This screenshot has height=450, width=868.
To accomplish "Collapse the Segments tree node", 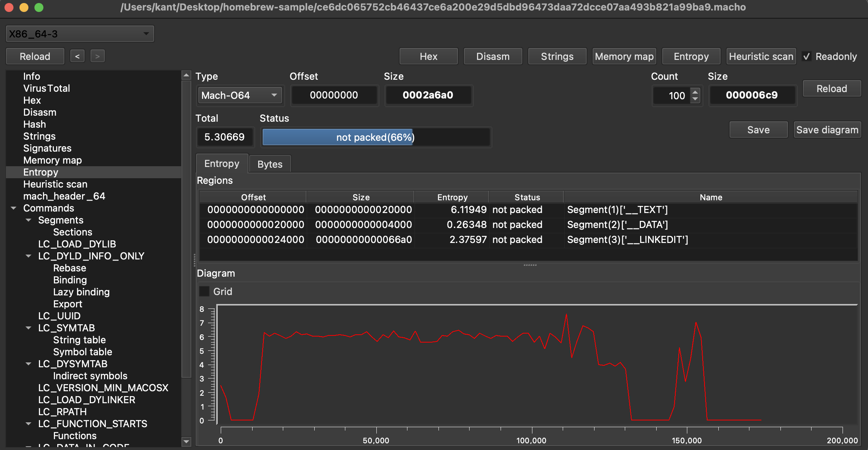I will (28, 220).
